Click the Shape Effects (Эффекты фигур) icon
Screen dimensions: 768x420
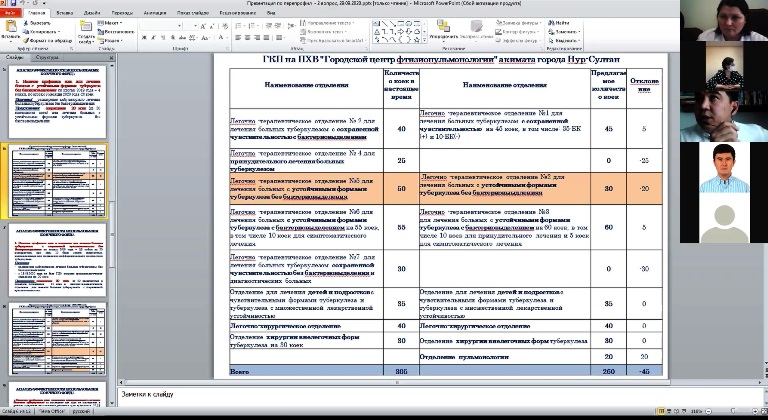tap(499, 41)
